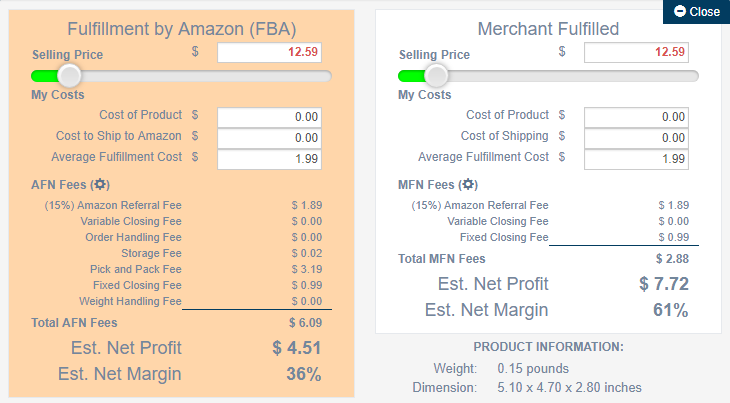Viewport: 730px width, 403px height.
Task: Click Dimension value 5.10 x 4.70 x 2.80 inches
Action: 569,387
